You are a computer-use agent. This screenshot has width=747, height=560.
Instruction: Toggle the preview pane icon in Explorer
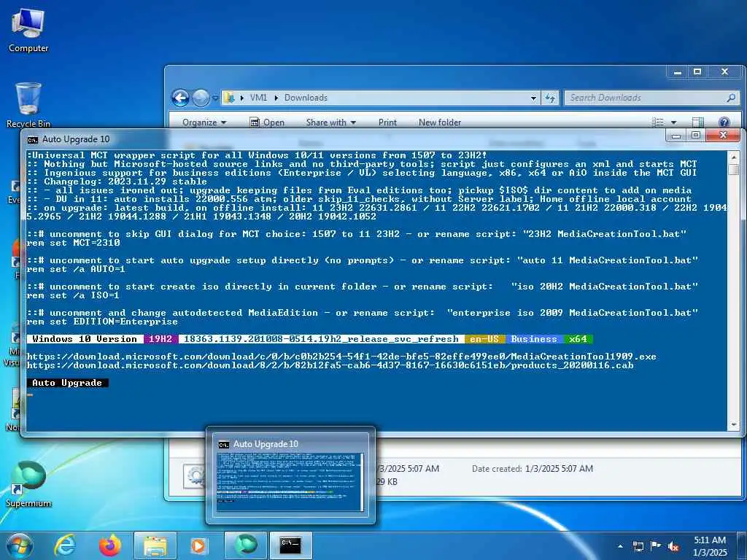[x=697, y=122]
